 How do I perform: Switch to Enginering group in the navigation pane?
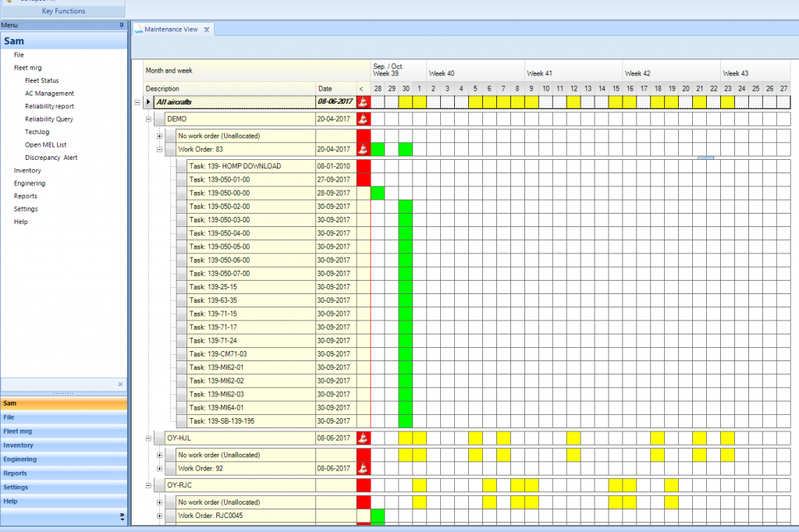pyautogui.click(x=64, y=459)
